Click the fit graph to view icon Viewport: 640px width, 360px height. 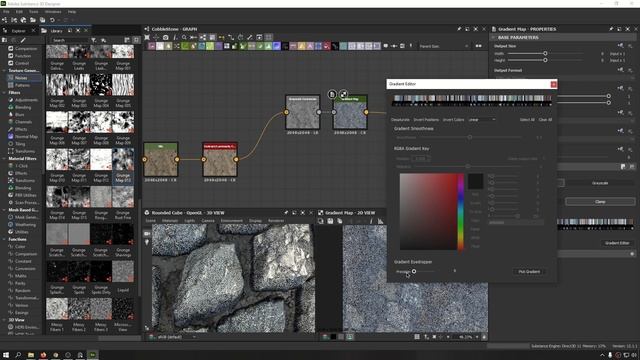click(x=147, y=37)
